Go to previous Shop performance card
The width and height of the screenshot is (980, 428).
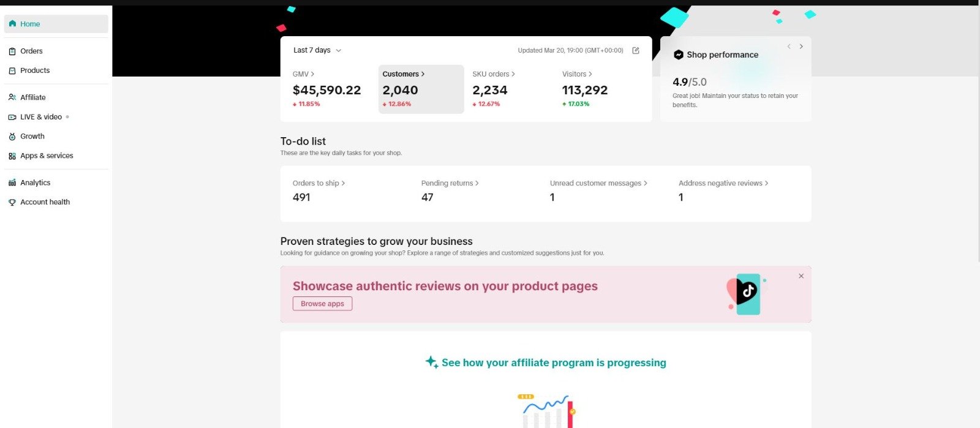tap(789, 47)
